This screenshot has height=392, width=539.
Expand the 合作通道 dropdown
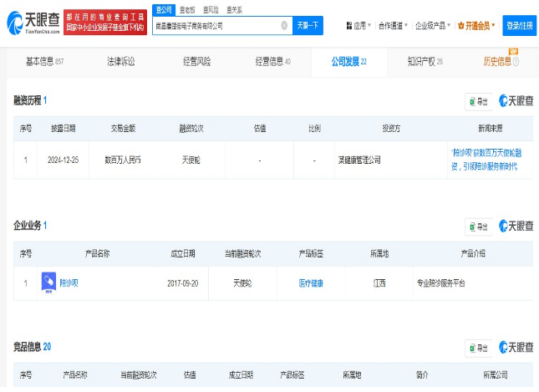click(x=393, y=25)
